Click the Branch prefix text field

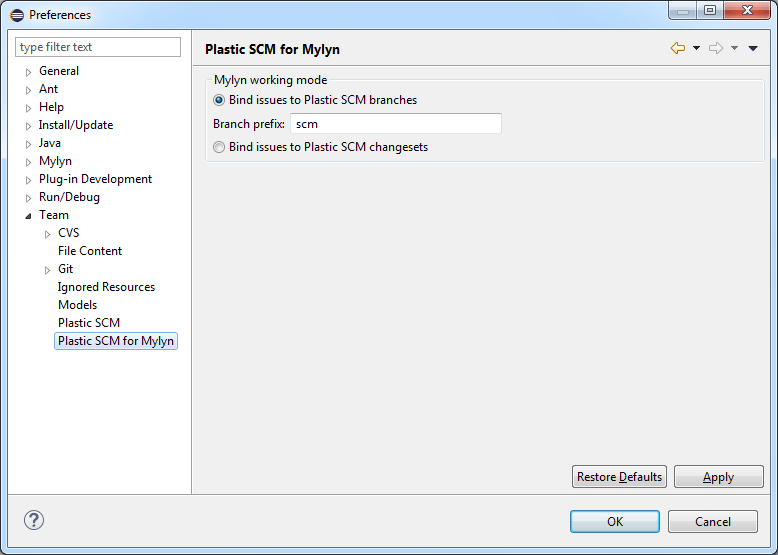pyautogui.click(x=396, y=123)
